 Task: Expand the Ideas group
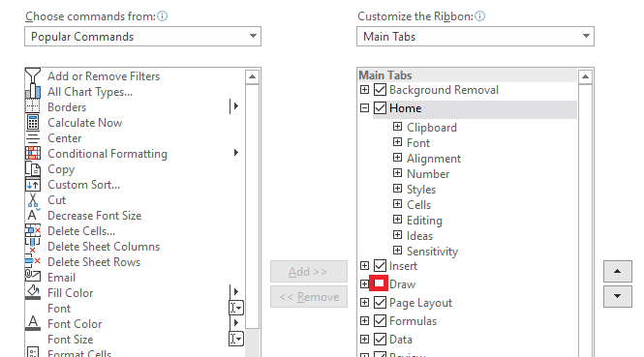pyautogui.click(x=397, y=235)
